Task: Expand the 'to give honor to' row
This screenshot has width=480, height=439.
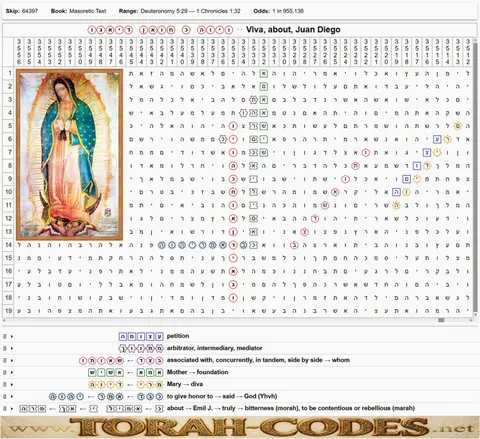Action: (x=12, y=396)
